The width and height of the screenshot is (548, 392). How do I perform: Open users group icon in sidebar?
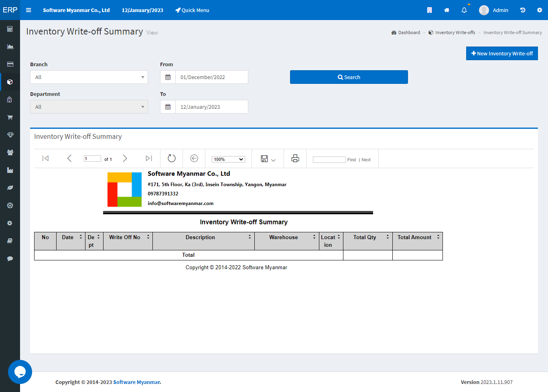pos(10,152)
